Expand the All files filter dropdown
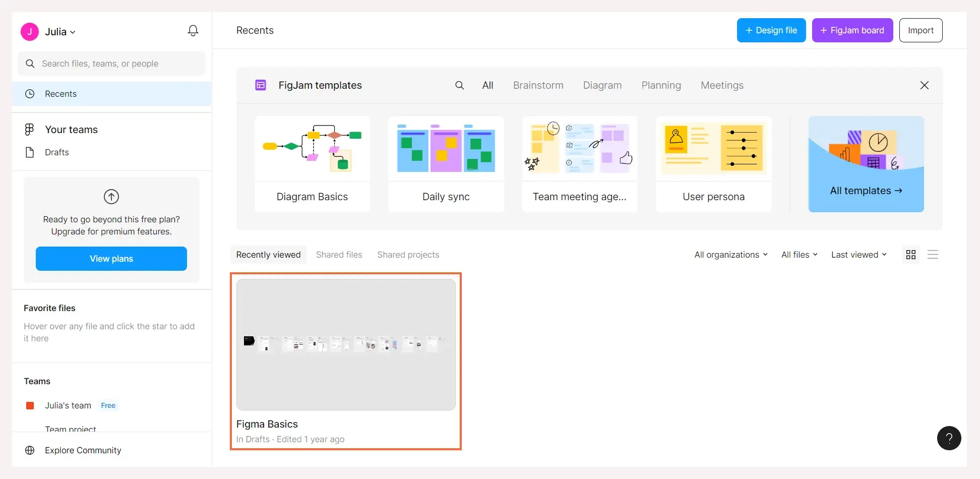This screenshot has width=980, height=479. tap(800, 255)
